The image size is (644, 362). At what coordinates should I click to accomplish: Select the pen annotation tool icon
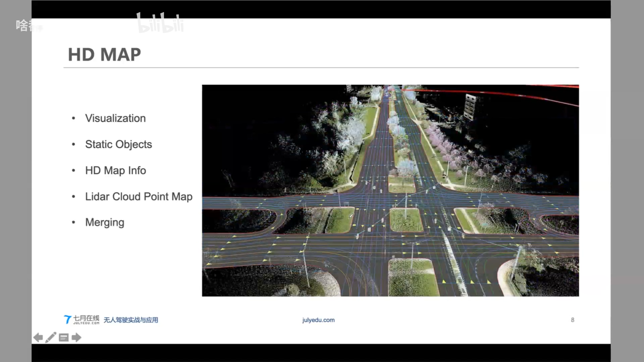tap(51, 337)
